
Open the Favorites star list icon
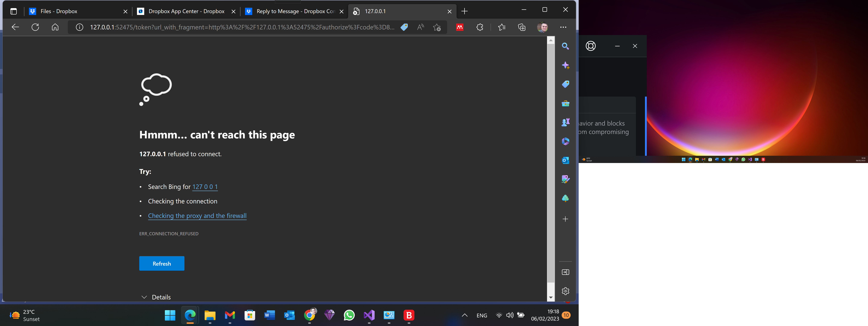click(x=502, y=27)
